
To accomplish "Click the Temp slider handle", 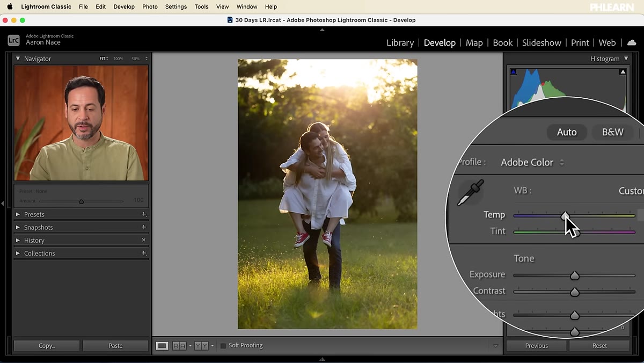I will [x=565, y=215].
